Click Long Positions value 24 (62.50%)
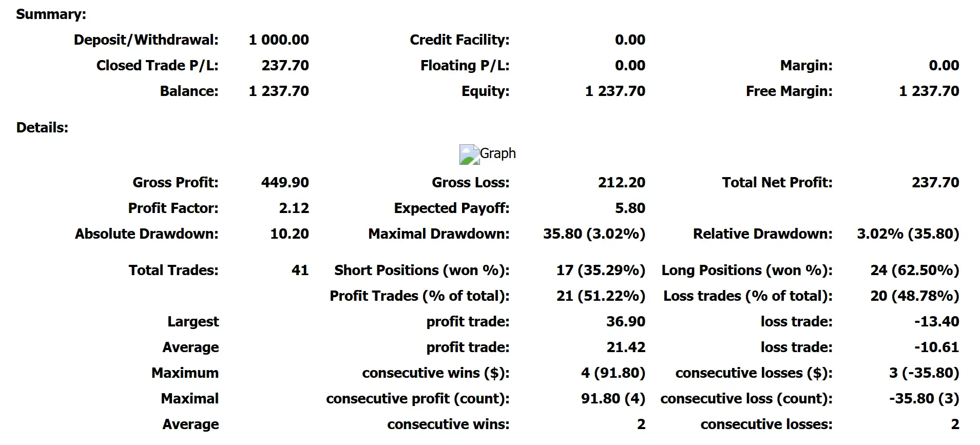 (915, 270)
